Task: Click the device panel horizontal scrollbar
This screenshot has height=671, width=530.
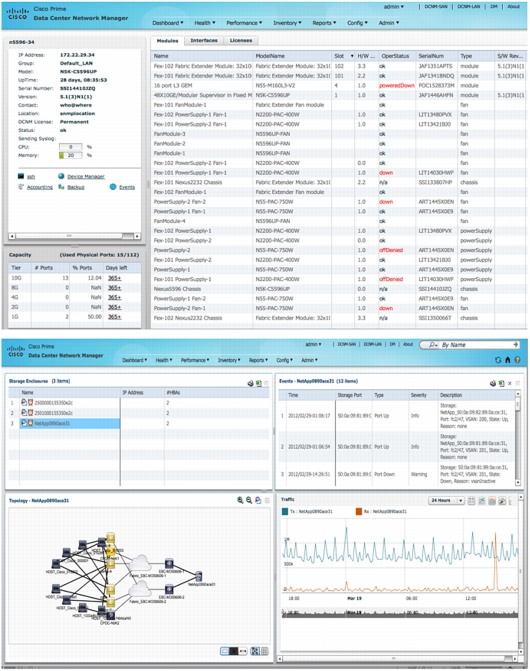Action: point(74,236)
